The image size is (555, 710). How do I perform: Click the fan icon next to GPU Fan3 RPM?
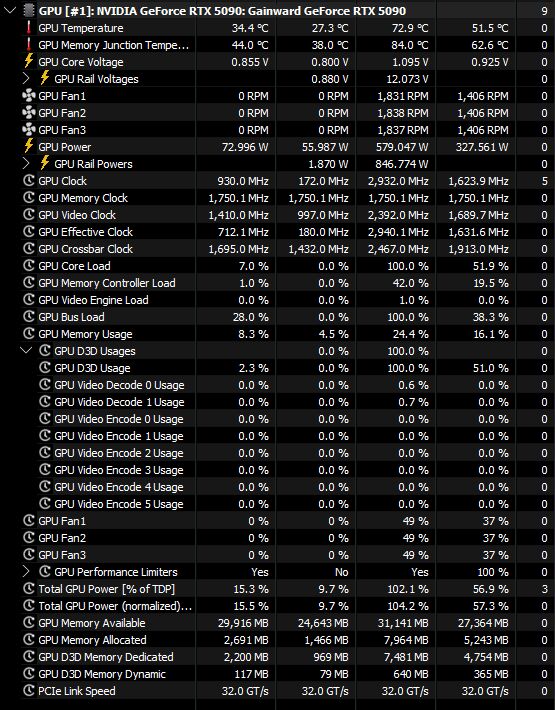tap(29, 130)
